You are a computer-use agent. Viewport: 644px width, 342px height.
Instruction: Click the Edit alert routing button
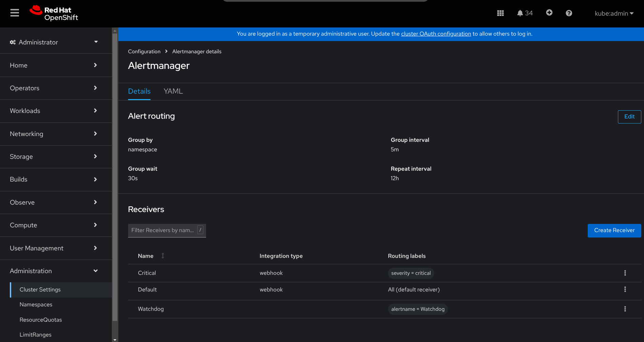tap(629, 117)
